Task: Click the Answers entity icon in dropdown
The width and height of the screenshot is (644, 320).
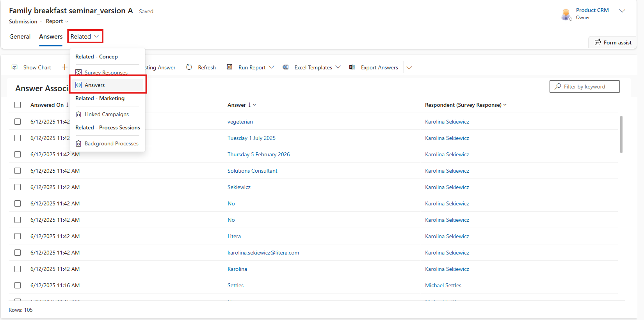Action: tap(78, 85)
